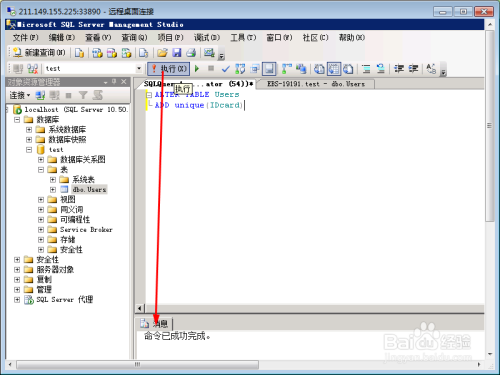The width and height of the screenshot is (500, 375).
Task: Close the Object Explorer panel with X
Action: coord(124,82)
